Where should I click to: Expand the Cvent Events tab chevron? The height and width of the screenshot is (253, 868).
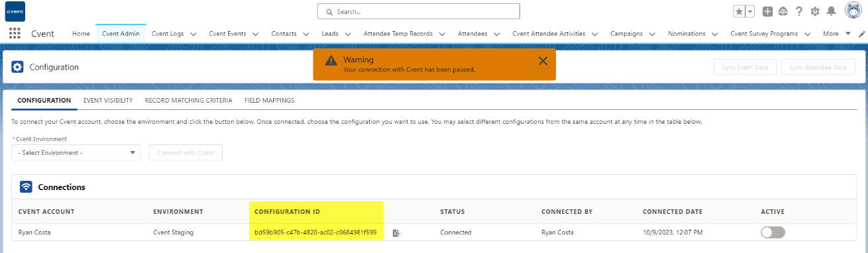tap(255, 34)
